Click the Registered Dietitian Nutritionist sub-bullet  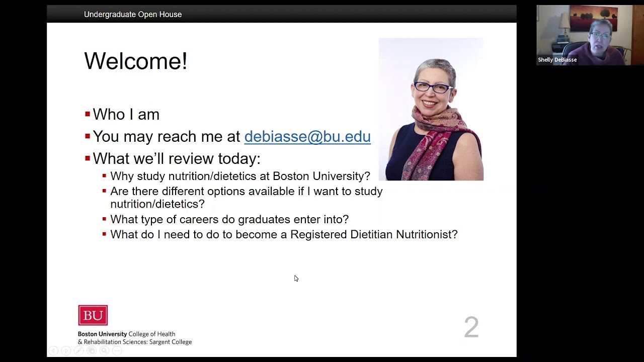[x=283, y=234]
